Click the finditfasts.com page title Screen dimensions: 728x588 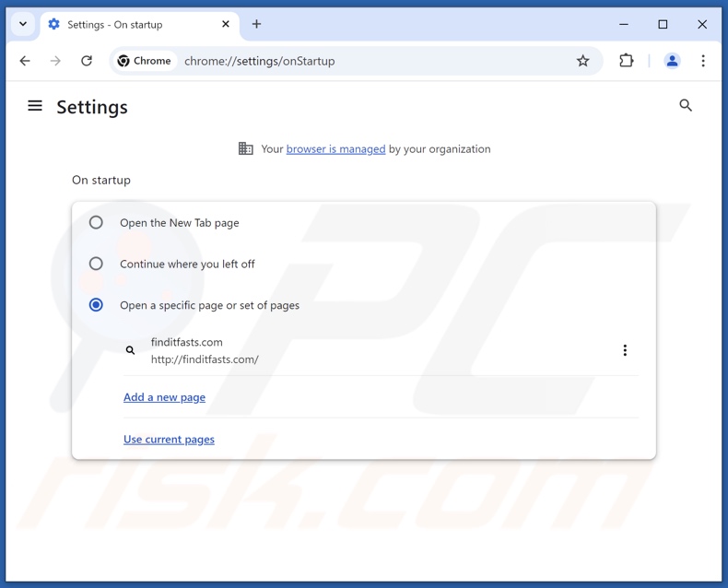pyautogui.click(x=187, y=342)
